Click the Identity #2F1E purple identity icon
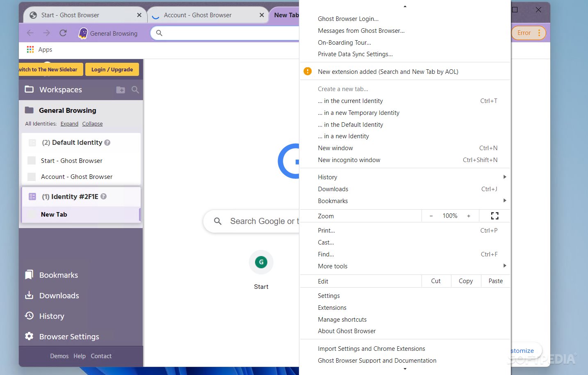Image resolution: width=588 pixels, height=375 pixels. click(x=32, y=197)
